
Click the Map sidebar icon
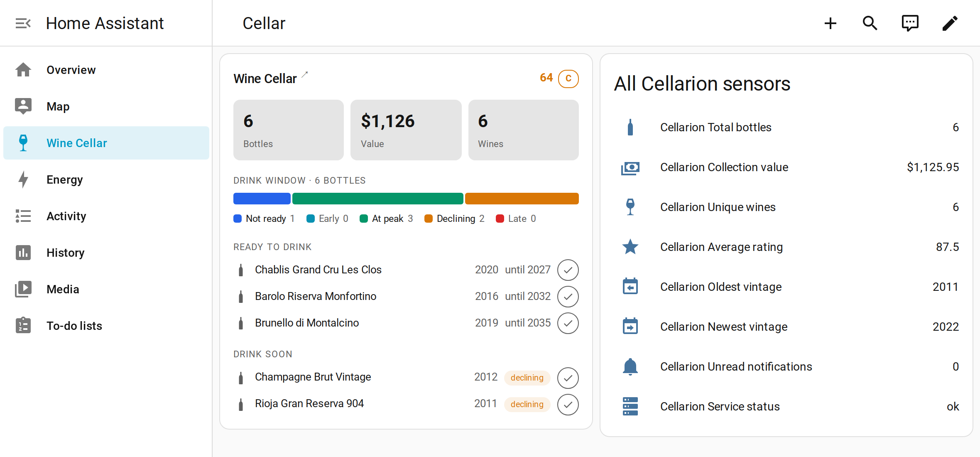pyautogui.click(x=23, y=106)
